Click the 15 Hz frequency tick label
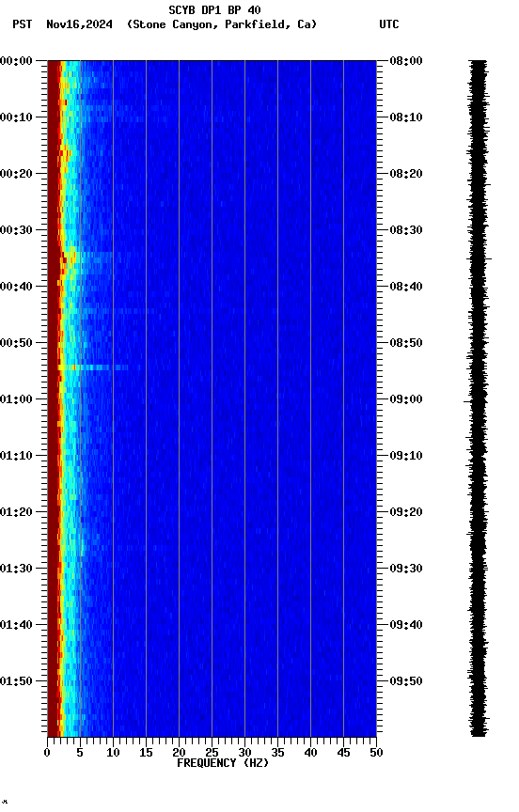Image resolution: width=519 pixels, height=812 pixels. (x=146, y=753)
